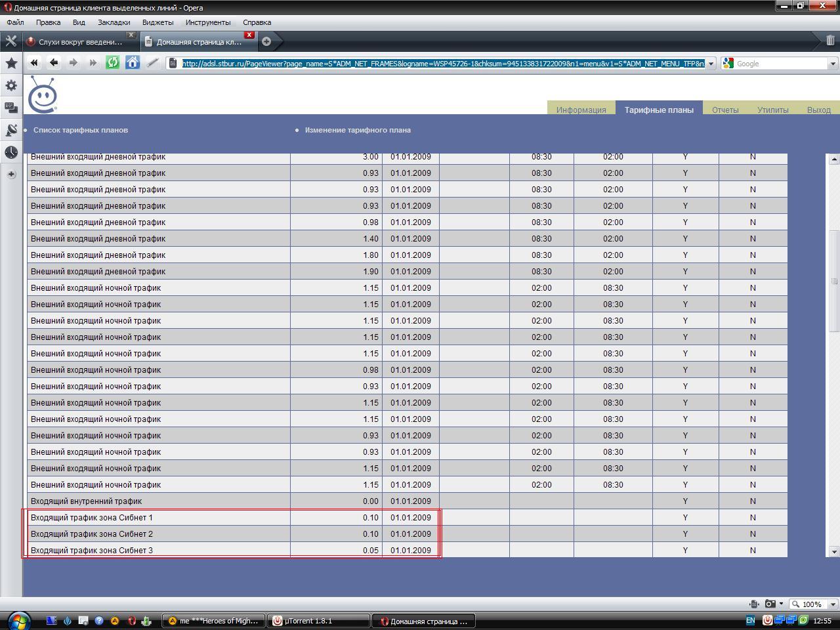Expand the zoom 100% dropdown
The image size is (840, 630).
coord(833,604)
